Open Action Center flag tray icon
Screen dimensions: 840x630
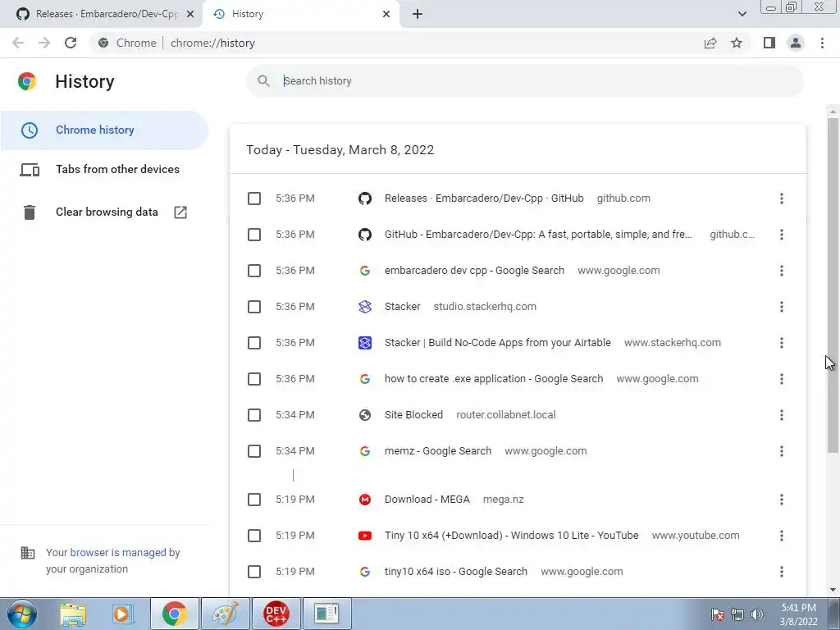[x=718, y=614]
